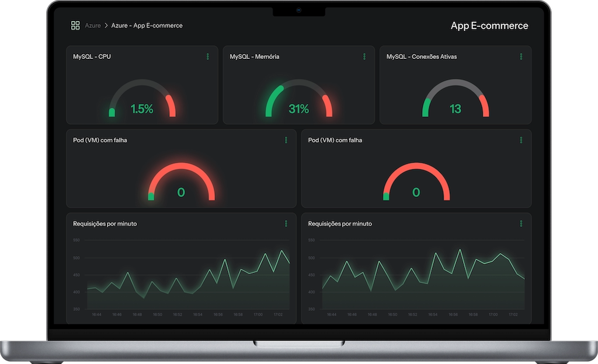Image resolution: width=598 pixels, height=364 pixels.
Task: Open the left Requisições por minuto options menu
Action: (286, 223)
